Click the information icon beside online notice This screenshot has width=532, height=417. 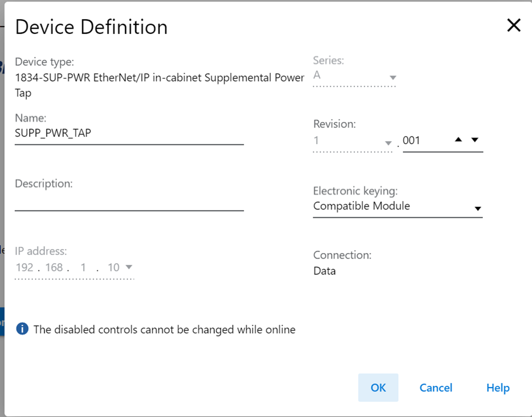point(22,328)
